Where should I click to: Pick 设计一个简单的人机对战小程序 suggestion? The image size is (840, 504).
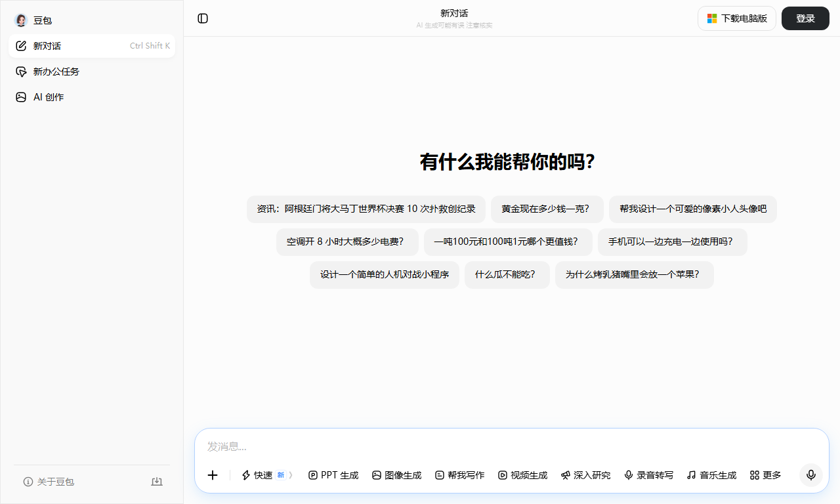tap(385, 274)
